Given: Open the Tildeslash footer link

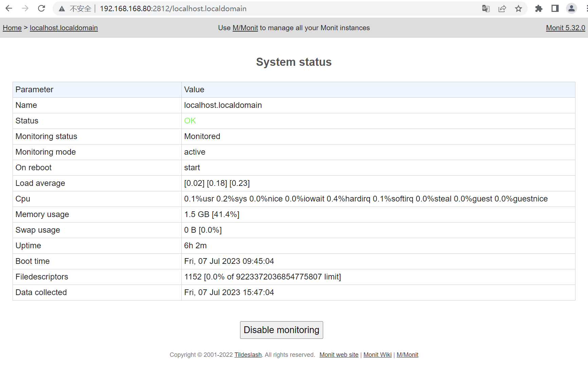Looking at the screenshot, I should coord(248,355).
